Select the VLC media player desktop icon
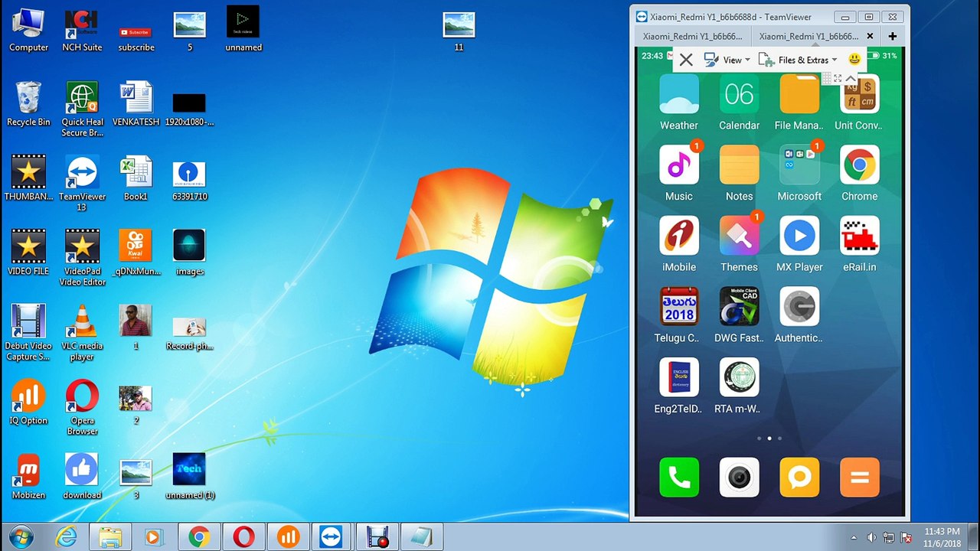The width and height of the screenshot is (980, 551). (x=82, y=333)
